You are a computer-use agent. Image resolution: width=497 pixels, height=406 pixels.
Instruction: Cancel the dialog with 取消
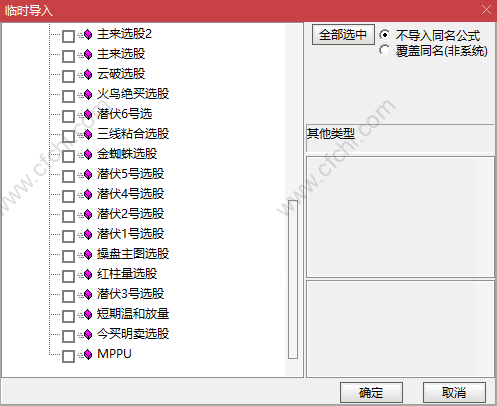point(454,392)
